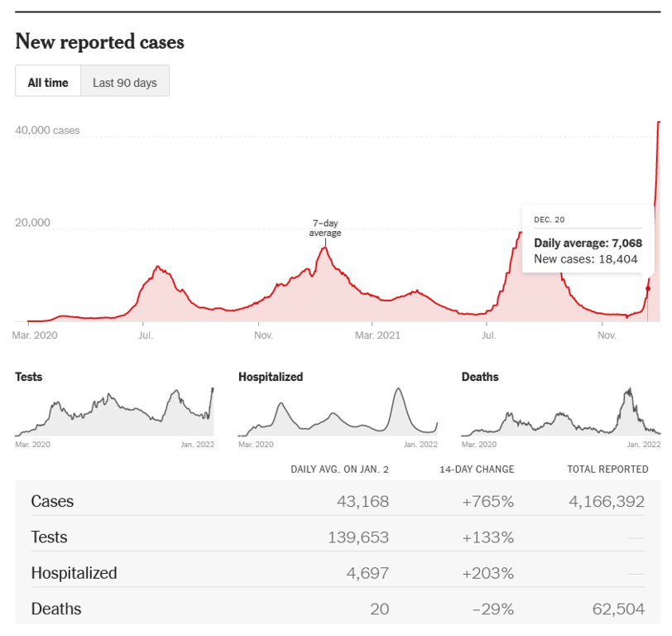Select the Last 90 days tab
This screenshot has height=636, width=672.
click(x=125, y=82)
